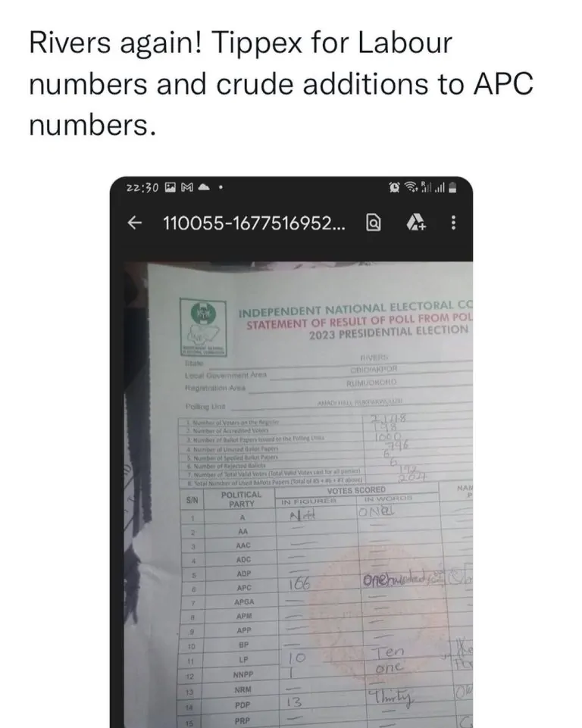Tap the 22:30 clock in status bar
The width and height of the screenshot is (582, 728).
(142, 187)
